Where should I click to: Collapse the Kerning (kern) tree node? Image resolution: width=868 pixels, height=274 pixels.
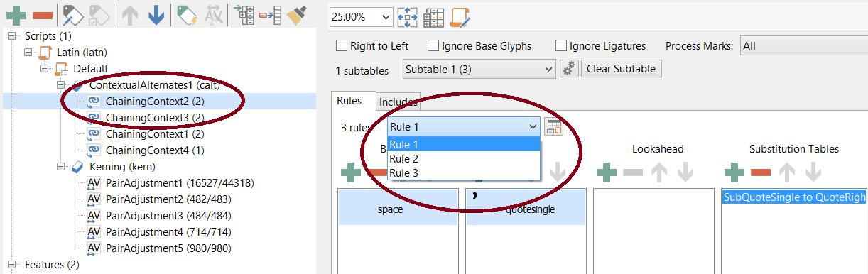[x=60, y=167]
